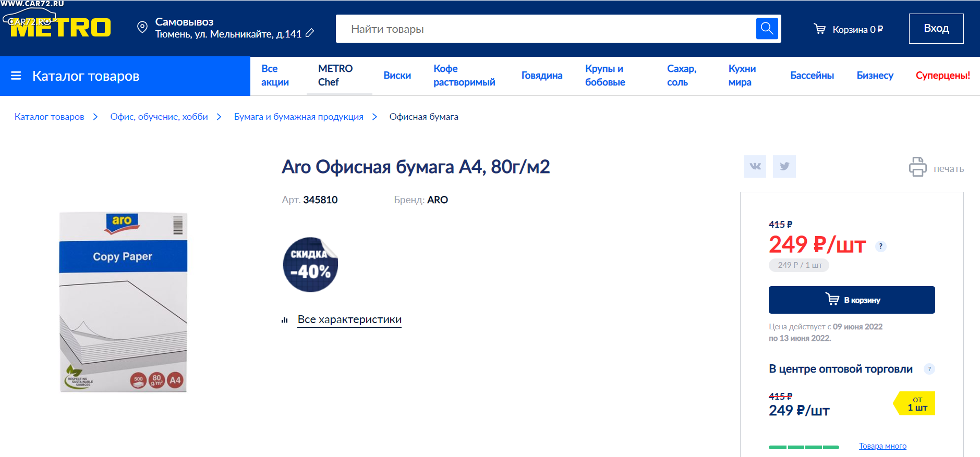Open the Бизнесу section
This screenshot has height=457, width=980.
pyautogui.click(x=875, y=76)
